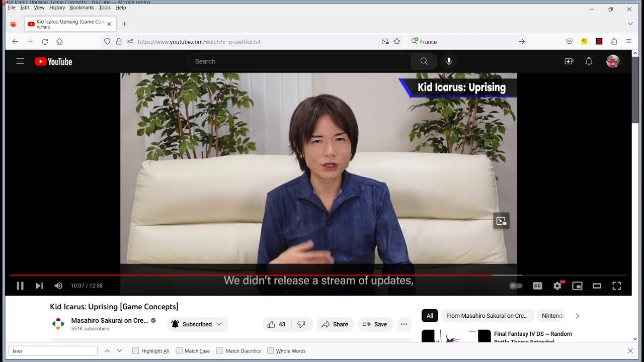The height and width of the screenshot is (362, 644).
Task: Open the Tools menu
Action: (105, 8)
